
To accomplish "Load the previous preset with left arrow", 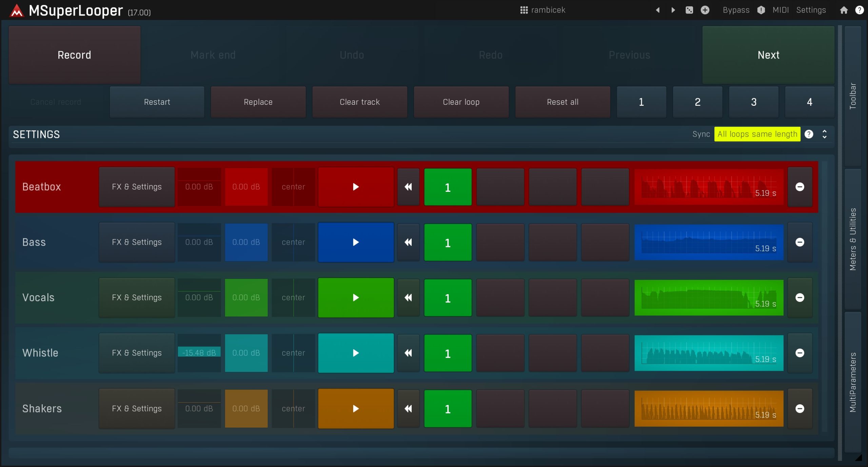I will pyautogui.click(x=657, y=10).
